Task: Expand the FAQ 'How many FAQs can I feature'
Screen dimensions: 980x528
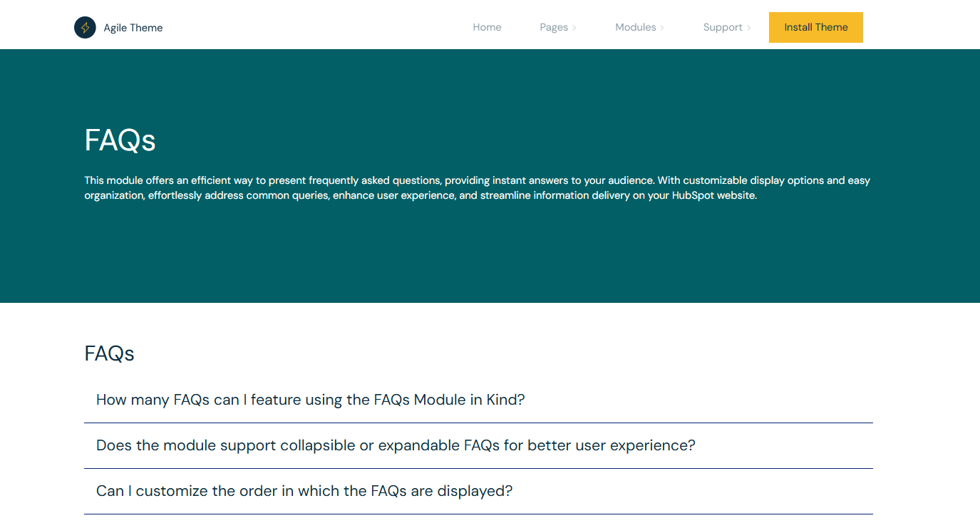Action: [x=478, y=400]
